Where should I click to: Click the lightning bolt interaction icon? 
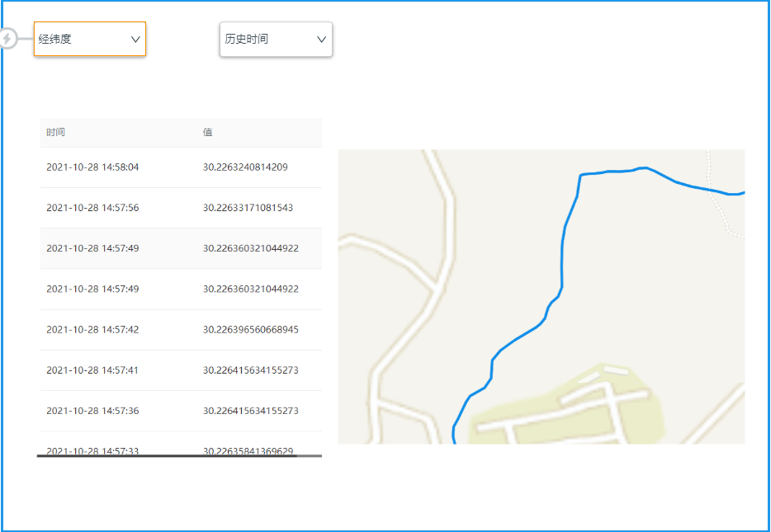7,38
